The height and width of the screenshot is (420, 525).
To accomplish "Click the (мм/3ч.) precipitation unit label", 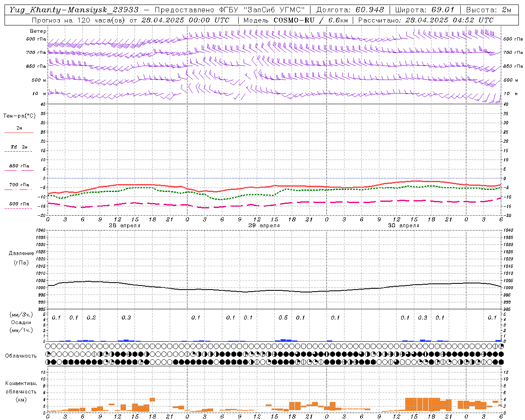I will pos(21,315).
